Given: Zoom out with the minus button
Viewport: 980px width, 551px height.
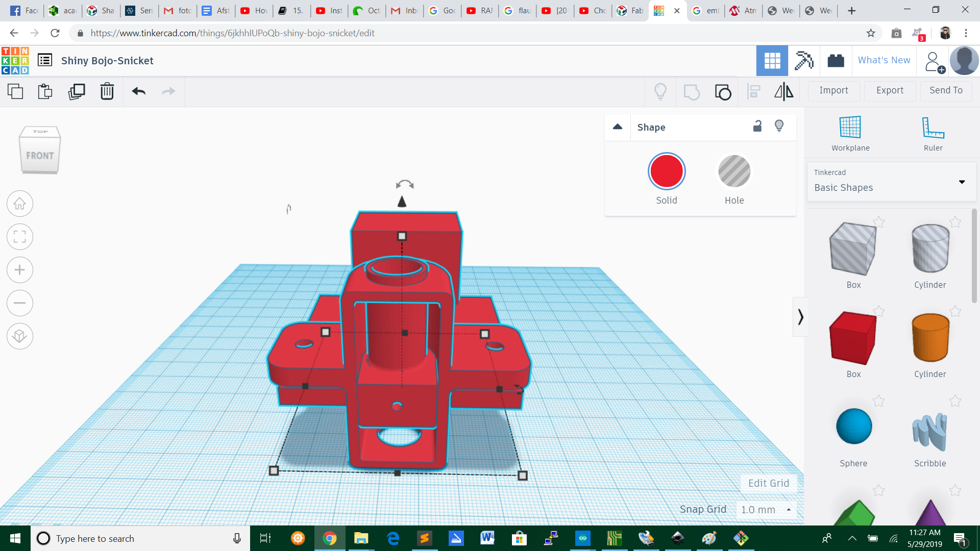Looking at the screenshot, I should click(20, 303).
